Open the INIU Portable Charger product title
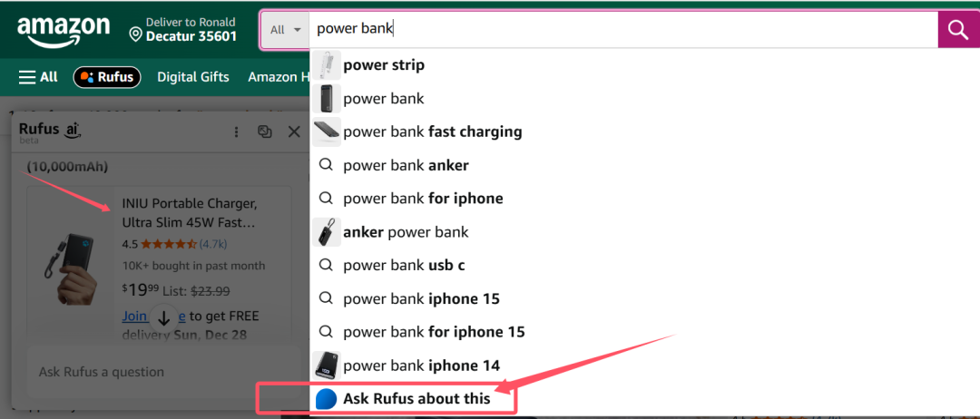Image resolution: width=980 pixels, height=419 pixels. coord(189,212)
